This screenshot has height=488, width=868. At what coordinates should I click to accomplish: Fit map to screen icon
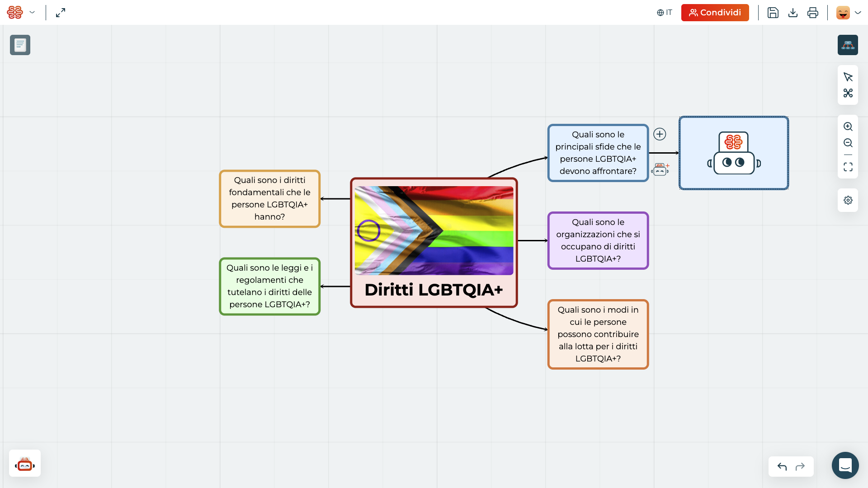tap(848, 167)
